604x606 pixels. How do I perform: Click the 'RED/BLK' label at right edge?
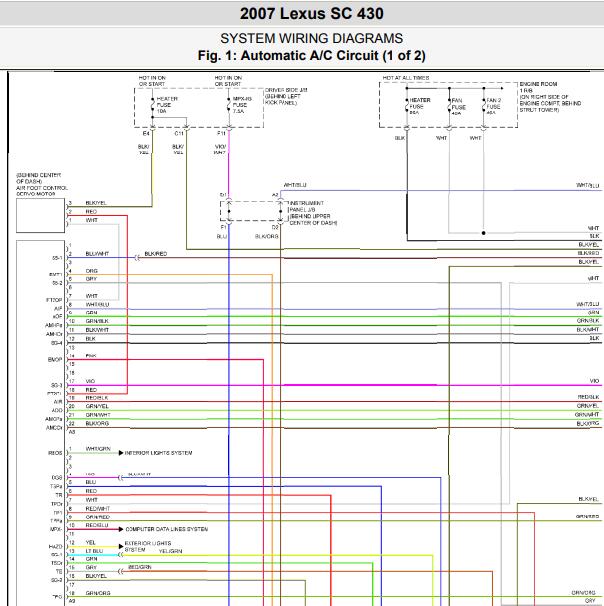click(588, 397)
